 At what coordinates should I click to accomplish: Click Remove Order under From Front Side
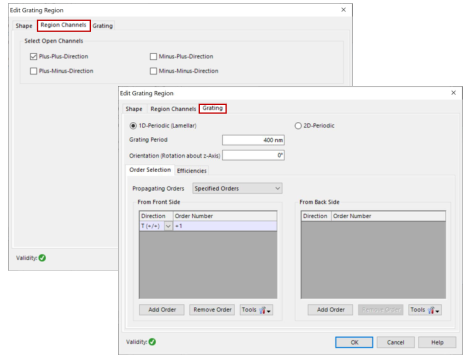point(212,310)
